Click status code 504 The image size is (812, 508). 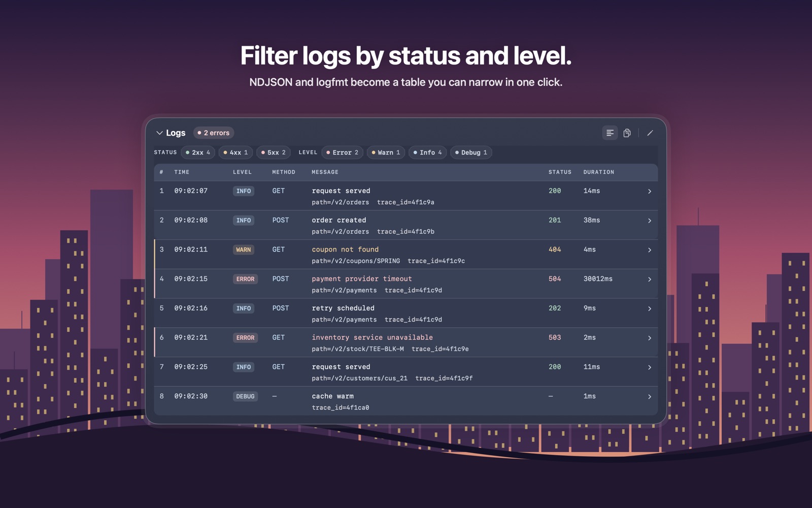pos(555,279)
